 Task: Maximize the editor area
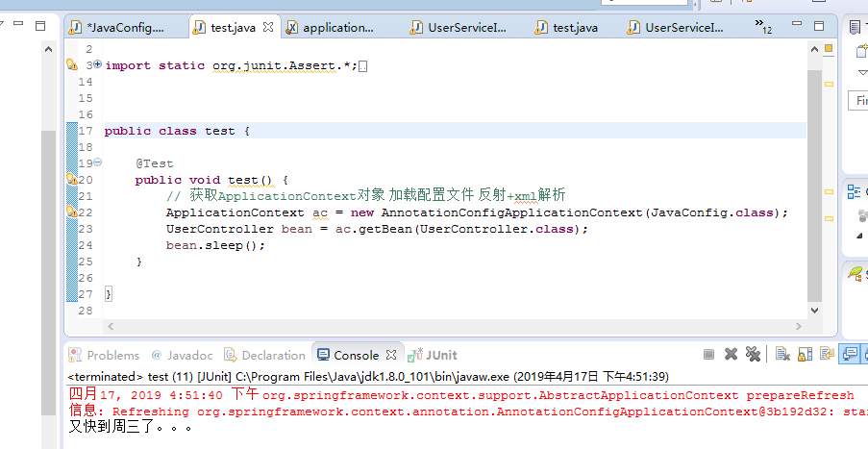pos(819,25)
